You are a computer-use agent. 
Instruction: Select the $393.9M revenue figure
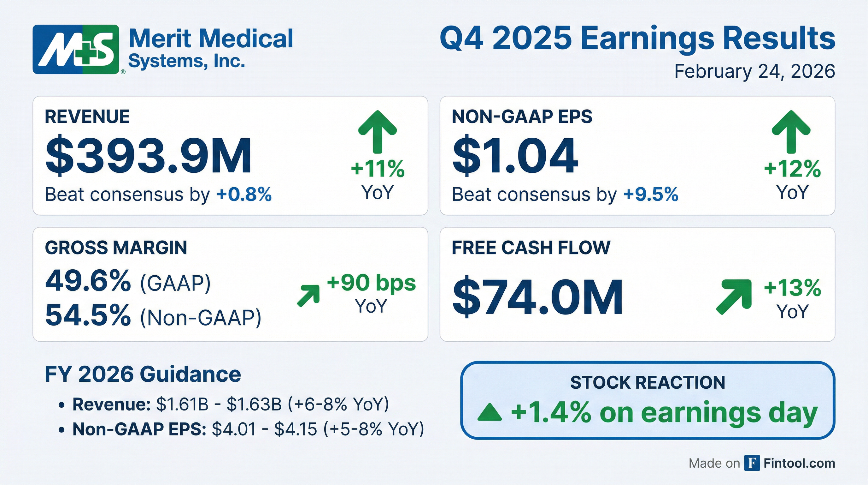coord(148,156)
